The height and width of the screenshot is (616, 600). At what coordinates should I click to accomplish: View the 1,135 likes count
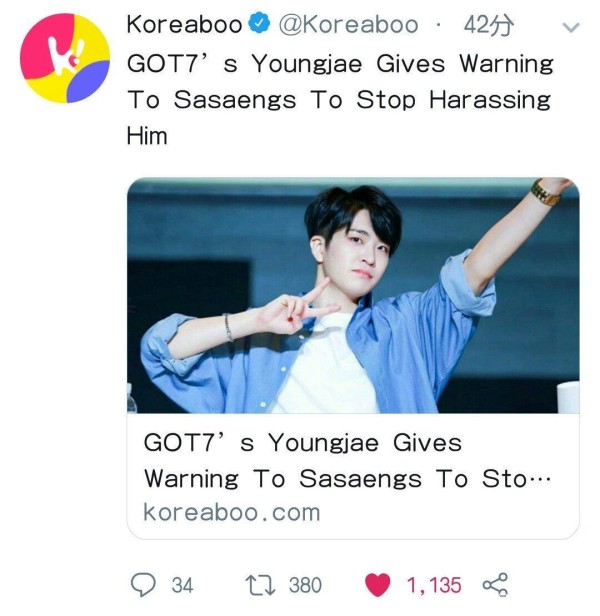point(434,585)
